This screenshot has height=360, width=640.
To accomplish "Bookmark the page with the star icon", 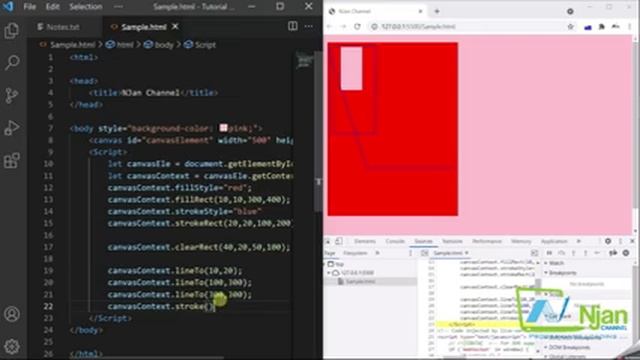I will [571, 27].
